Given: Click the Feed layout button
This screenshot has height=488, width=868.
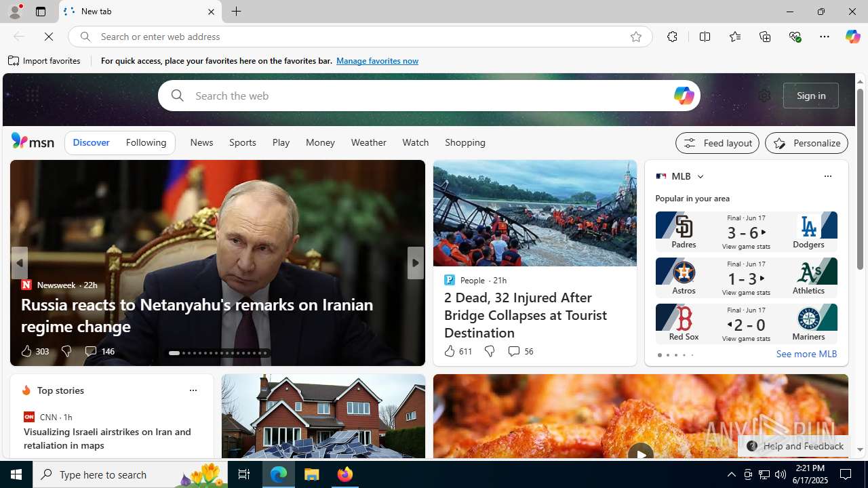Looking at the screenshot, I should pos(717,143).
